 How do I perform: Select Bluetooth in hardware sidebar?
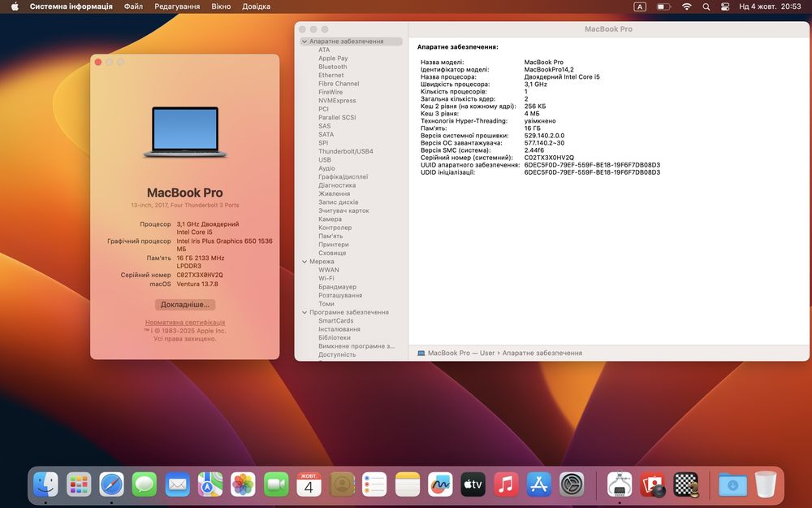(x=332, y=67)
